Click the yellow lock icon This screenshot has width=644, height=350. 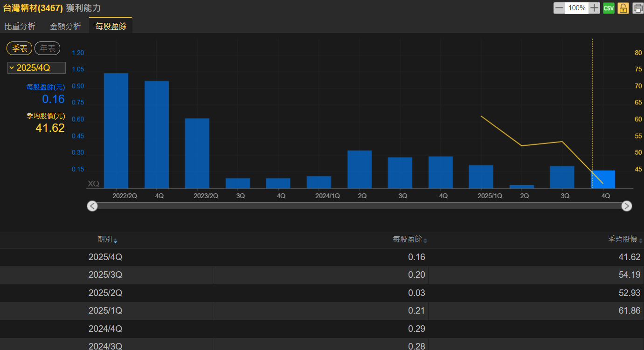[623, 8]
